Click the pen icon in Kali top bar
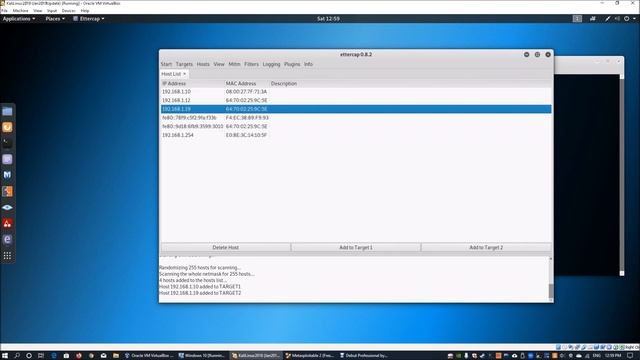The width and height of the screenshot is (640, 360). [608, 18]
